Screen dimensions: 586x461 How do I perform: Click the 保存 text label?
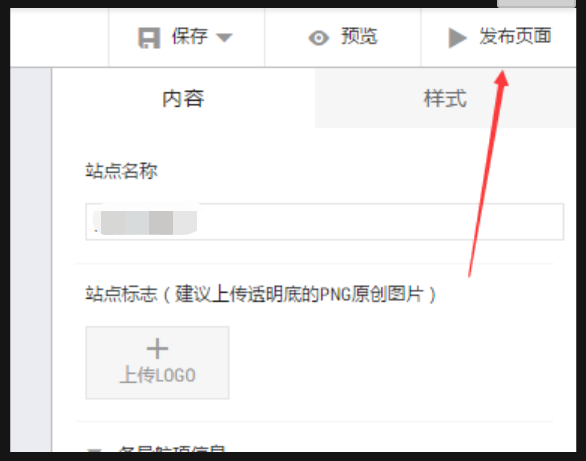click(x=189, y=37)
